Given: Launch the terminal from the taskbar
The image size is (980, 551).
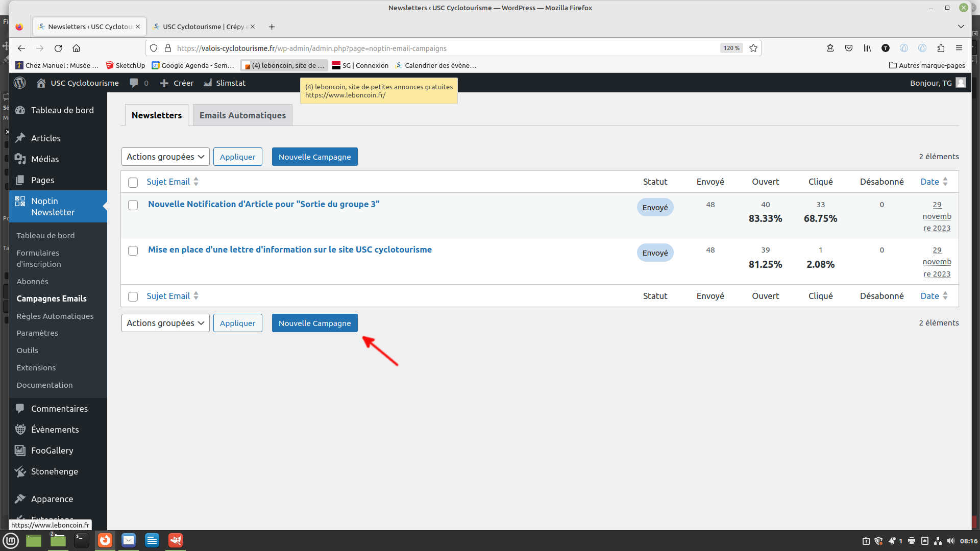Looking at the screenshot, I should (81, 540).
